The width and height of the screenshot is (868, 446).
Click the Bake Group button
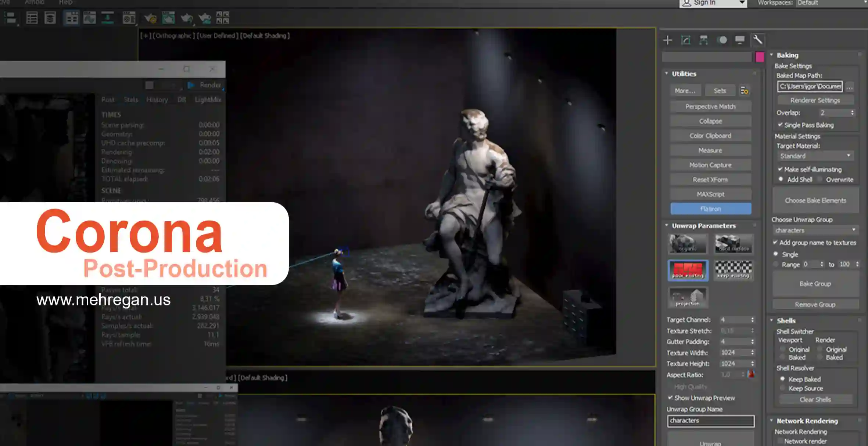(815, 284)
